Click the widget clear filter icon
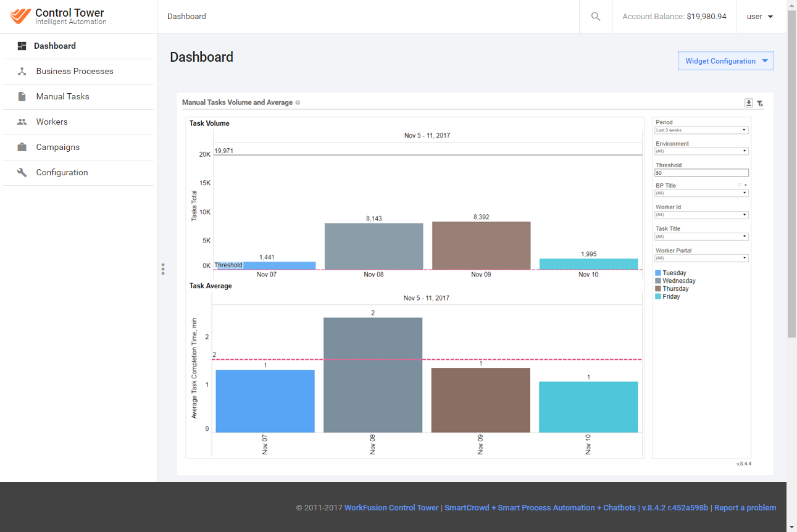Image resolution: width=797 pixels, height=532 pixels. coord(760,104)
